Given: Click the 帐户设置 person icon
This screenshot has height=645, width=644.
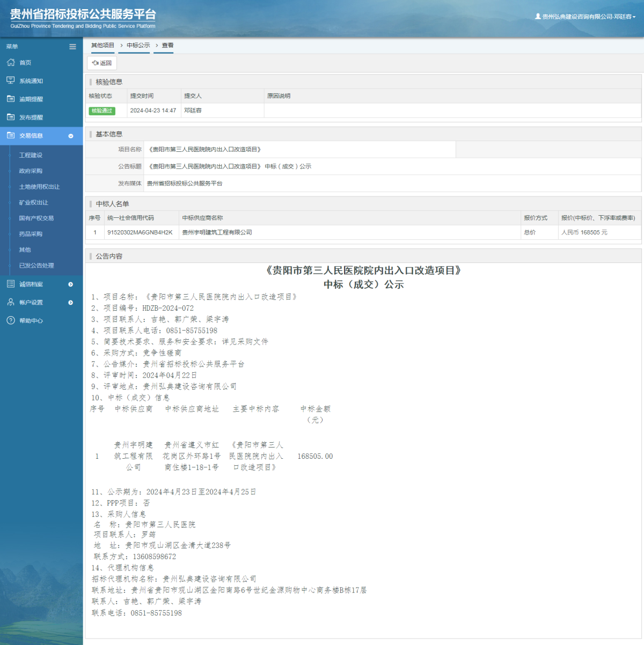Looking at the screenshot, I should click(x=11, y=302).
